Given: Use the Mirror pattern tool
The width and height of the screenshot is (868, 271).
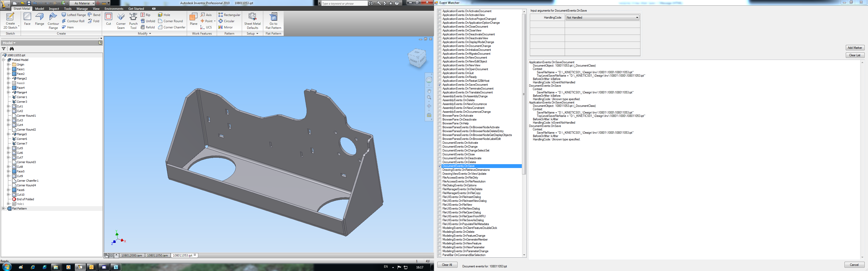Looking at the screenshot, I should pyautogui.click(x=226, y=27).
